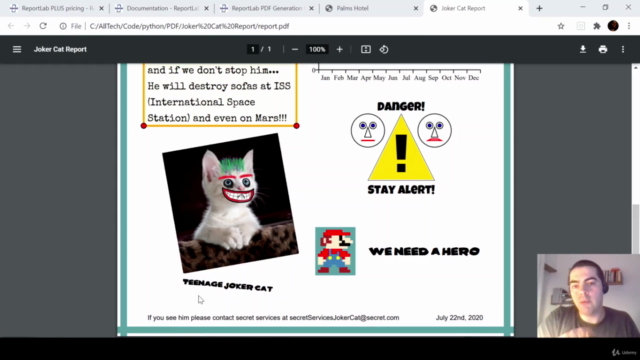Go forward in browser history
640x360 pixels.
[x=27, y=26]
